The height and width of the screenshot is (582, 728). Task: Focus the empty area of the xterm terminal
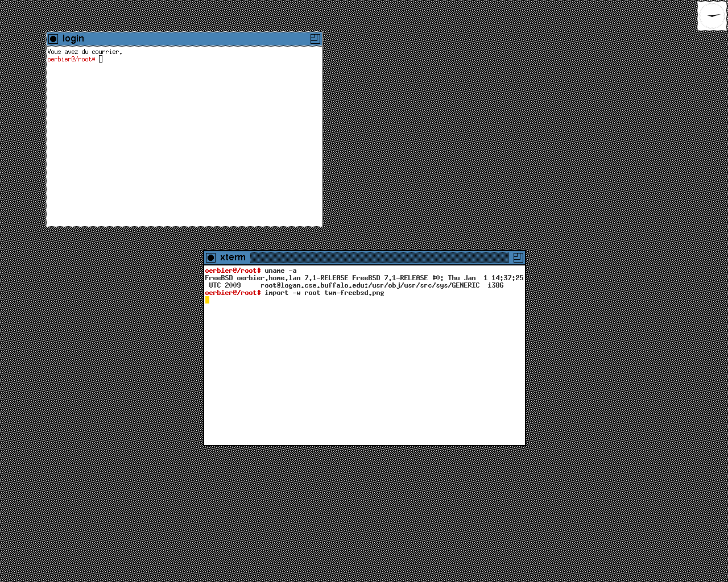pos(364,375)
